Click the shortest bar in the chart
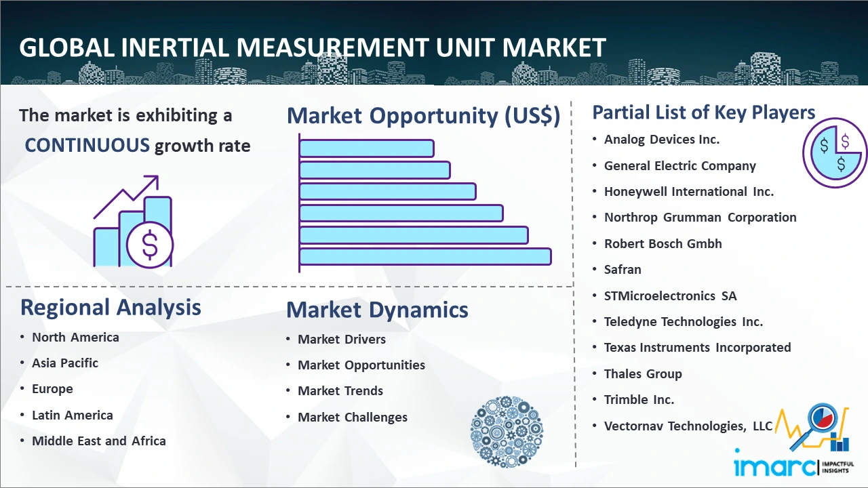This screenshot has height=488, width=868. [x=366, y=148]
